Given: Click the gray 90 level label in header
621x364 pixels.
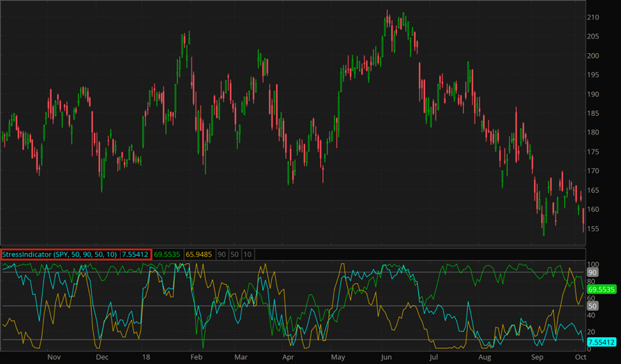Looking at the screenshot, I should pyautogui.click(x=221, y=254).
